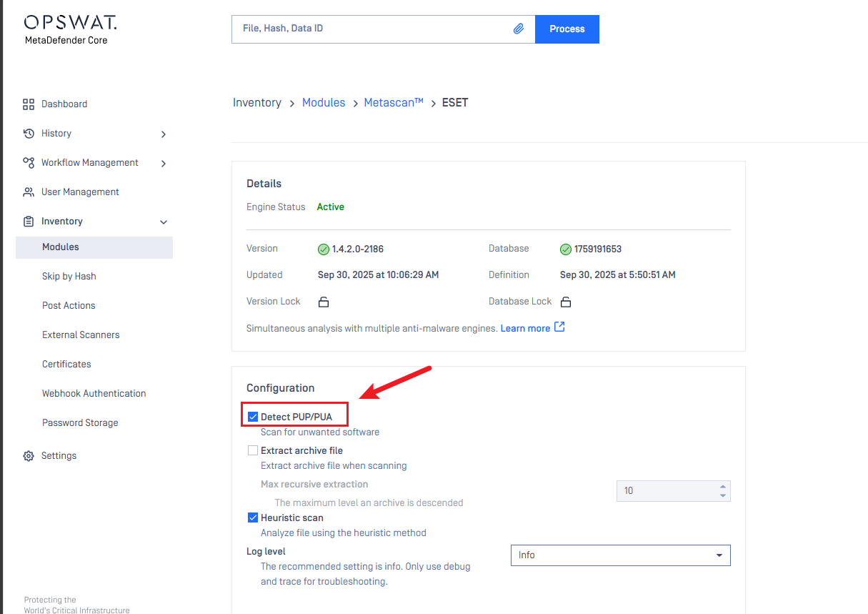Increase Max recursive extraction stepper value

(x=723, y=487)
